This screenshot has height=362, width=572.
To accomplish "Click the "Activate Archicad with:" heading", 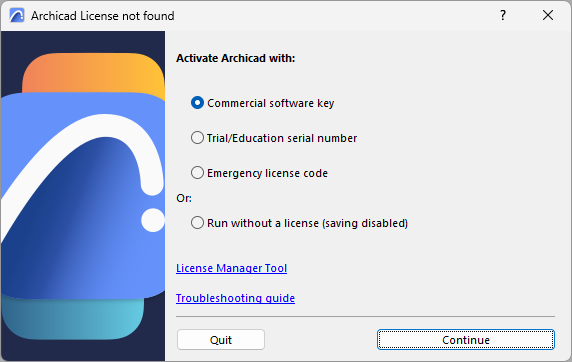I will (236, 58).
